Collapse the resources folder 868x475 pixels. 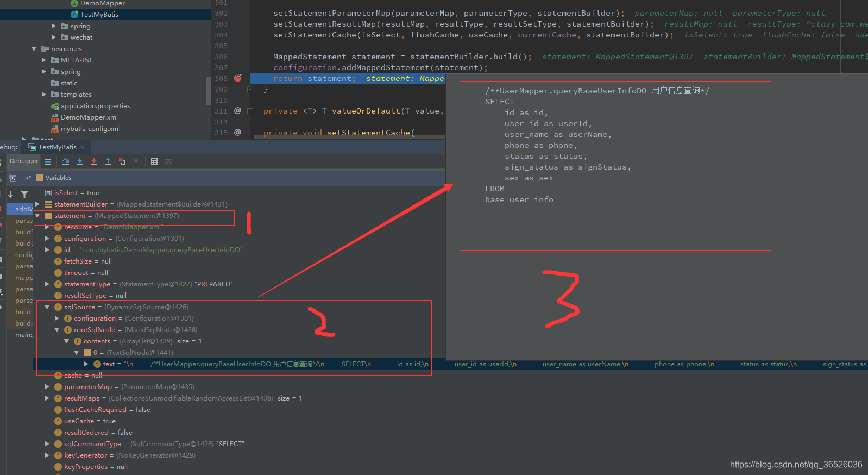click(x=34, y=49)
